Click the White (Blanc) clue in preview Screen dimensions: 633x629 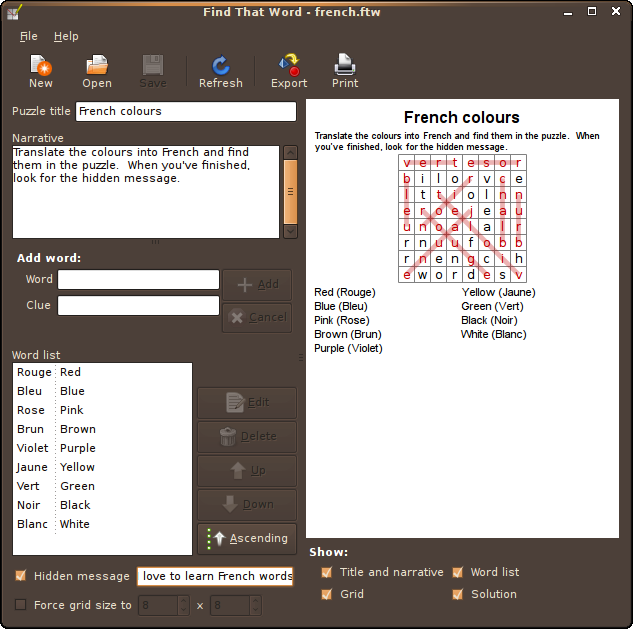pos(494,334)
